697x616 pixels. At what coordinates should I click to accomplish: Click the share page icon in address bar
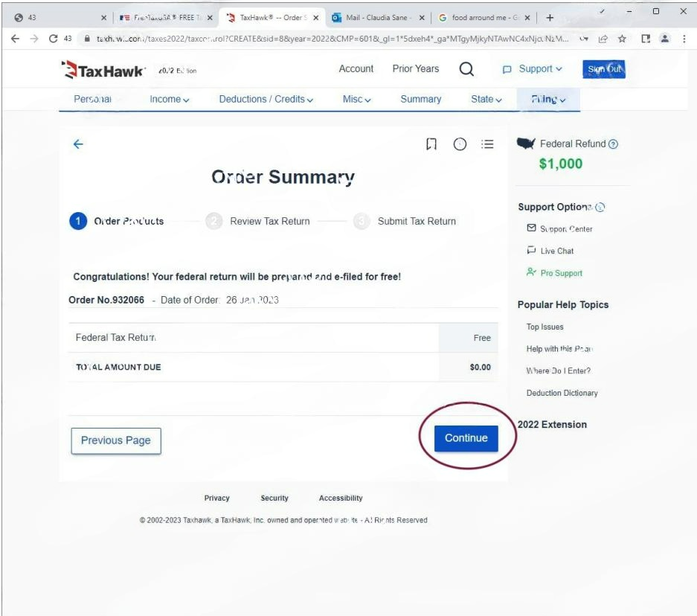pos(603,39)
